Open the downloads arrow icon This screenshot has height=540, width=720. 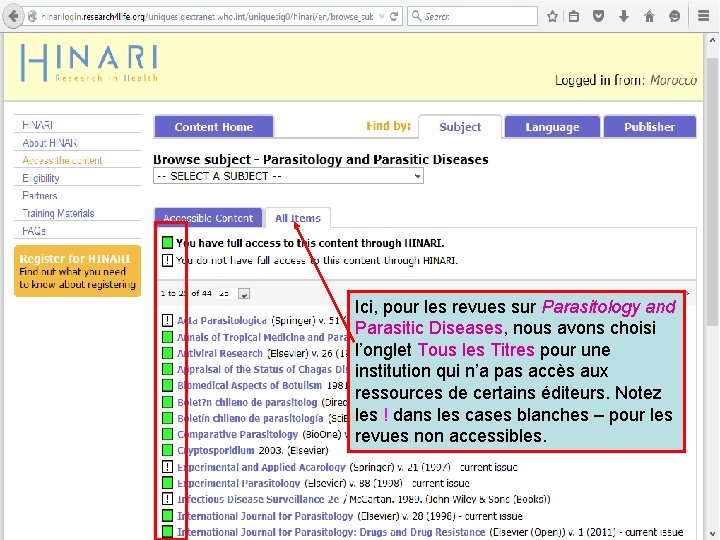point(624,17)
